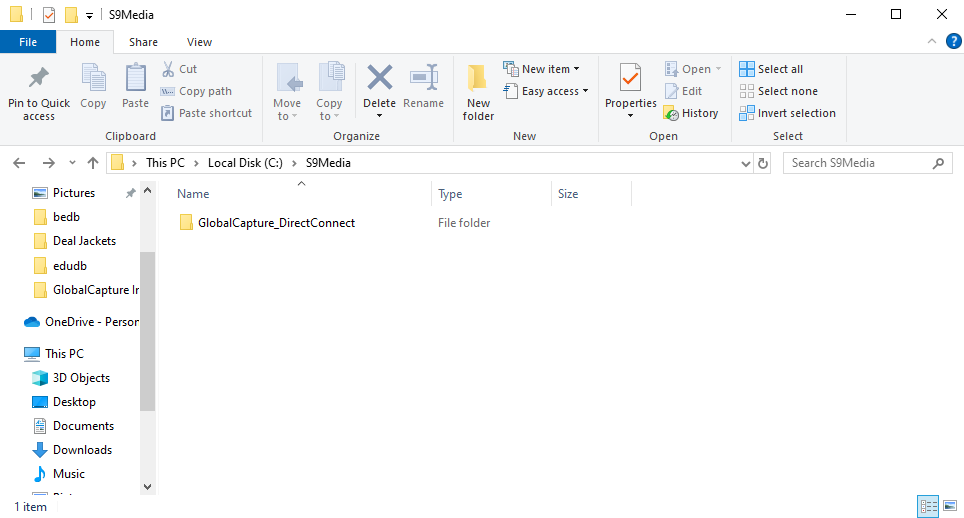Click the History icon in ribbon
This screenshot has width=964, height=518.
click(x=672, y=113)
